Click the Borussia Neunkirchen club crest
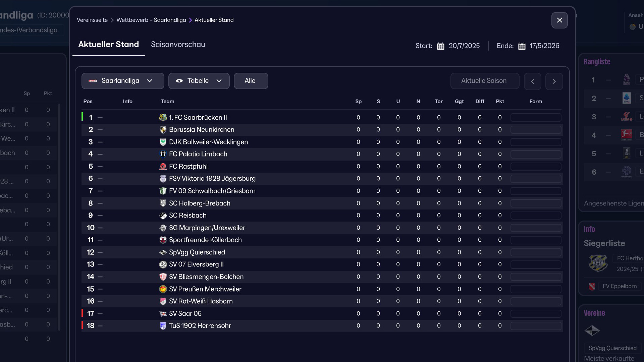This screenshot has width=644, height=362. [163, 130]
